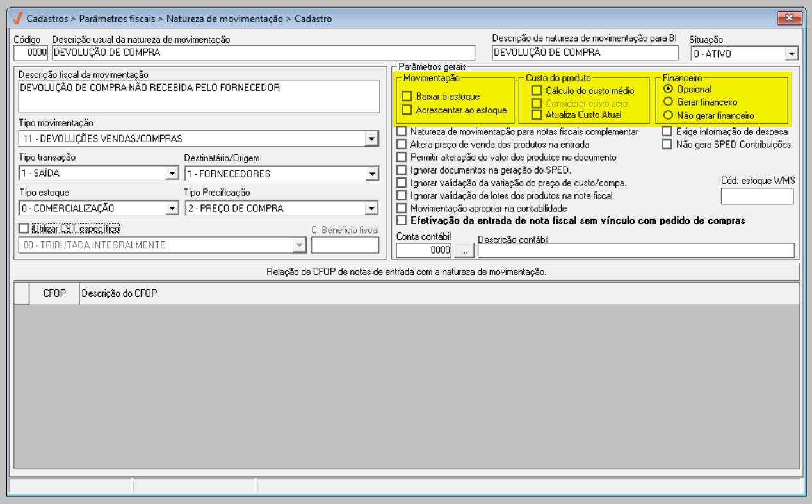Image resolution: width=812 pixels, height=504 pixels.
Task: Check 'Acrescentar ao estoque' option
Action: (x=407, y=110)
